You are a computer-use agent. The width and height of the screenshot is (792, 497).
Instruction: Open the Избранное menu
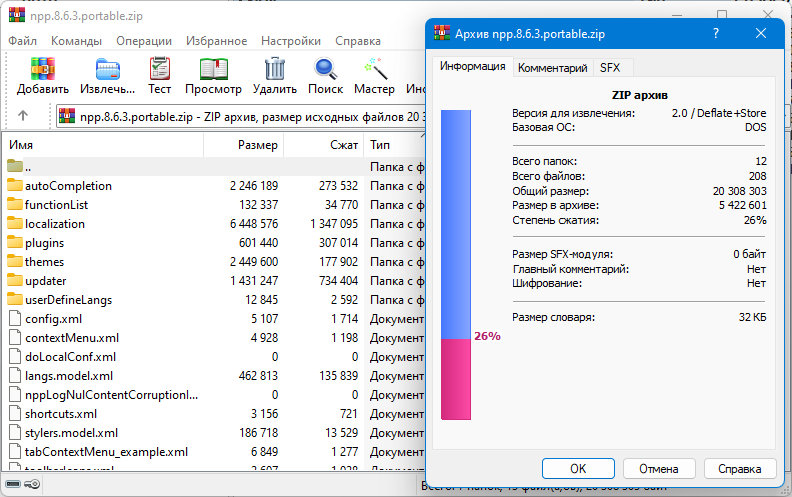click(217, 41)
